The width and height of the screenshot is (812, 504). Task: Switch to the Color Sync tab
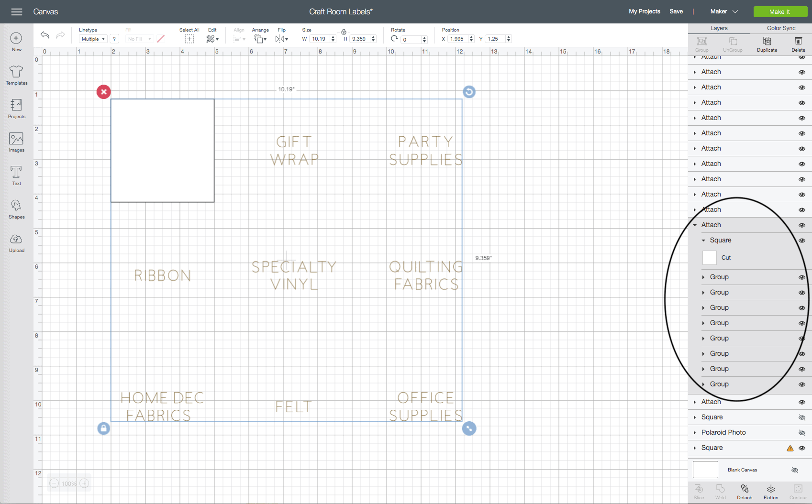click(781, 28)
